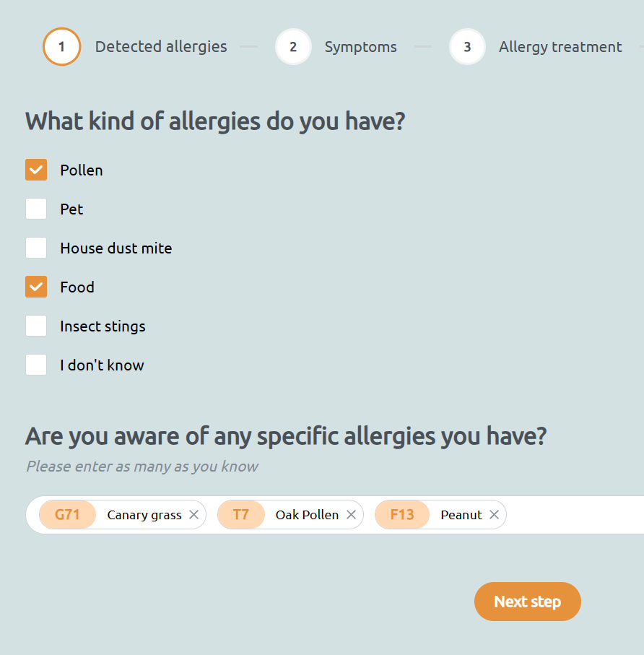644x655 pixels.
Task: Uncheck the Pollen checkbox
Action: tap(36, 170)
